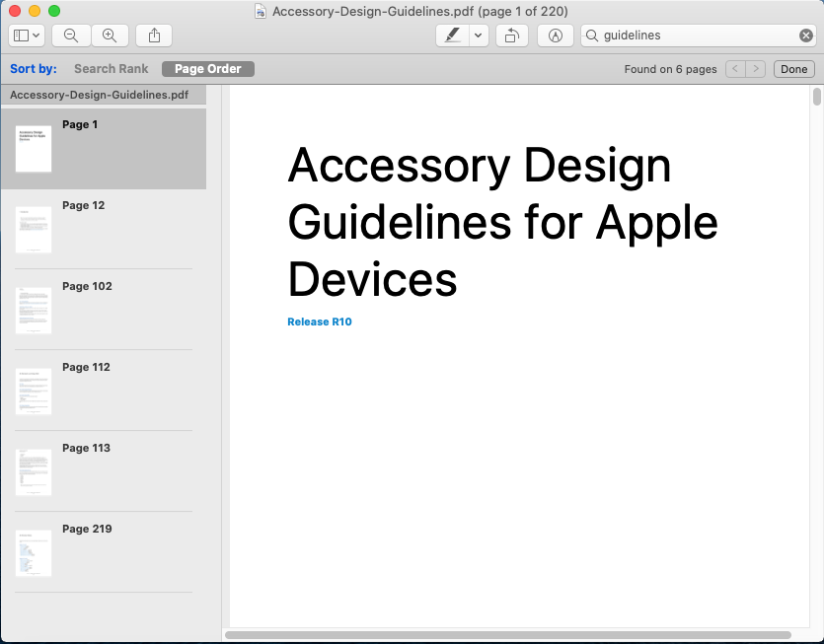The height and width of the screenshot is (644, 824).
Task: Sort results by Search Rank
Action: [112, 69]
